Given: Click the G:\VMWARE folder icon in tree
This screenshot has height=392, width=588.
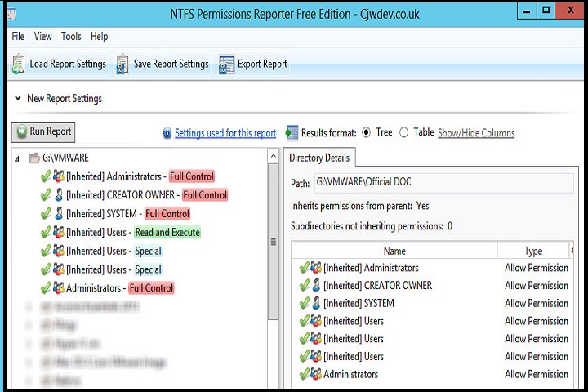Looking at the screenshot, I should [x=34, y=158].
